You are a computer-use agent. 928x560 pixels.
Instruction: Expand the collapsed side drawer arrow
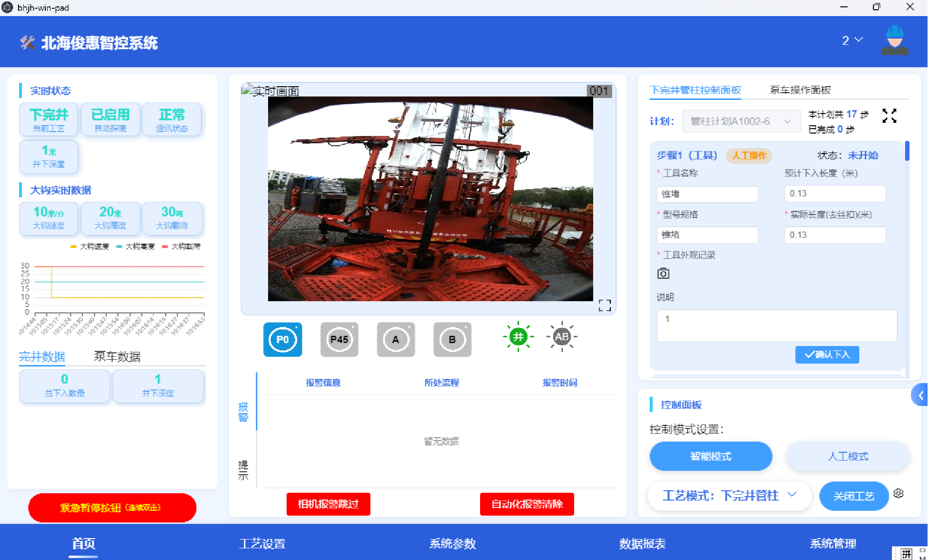(x=920, y=395)
